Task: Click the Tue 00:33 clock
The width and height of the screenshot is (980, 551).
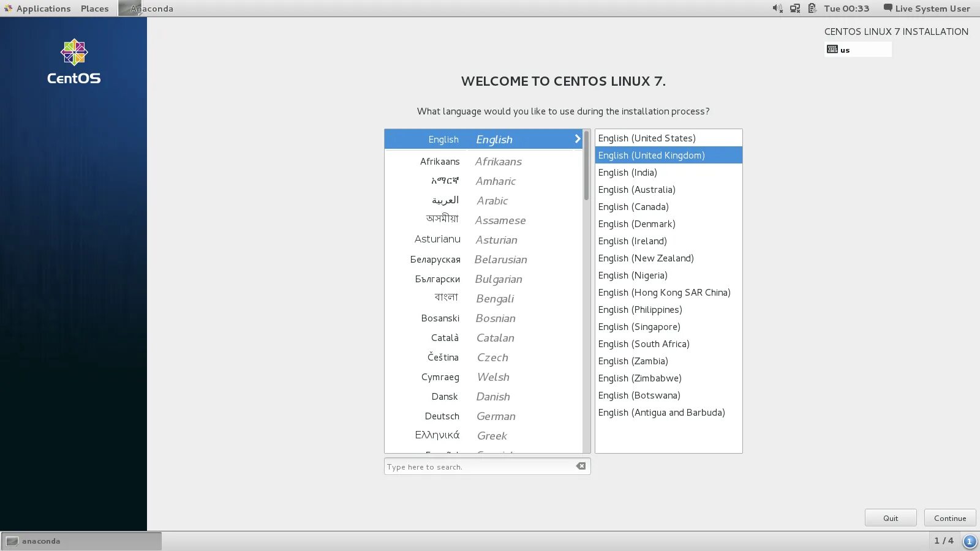Action: click(x=846, y=9)
